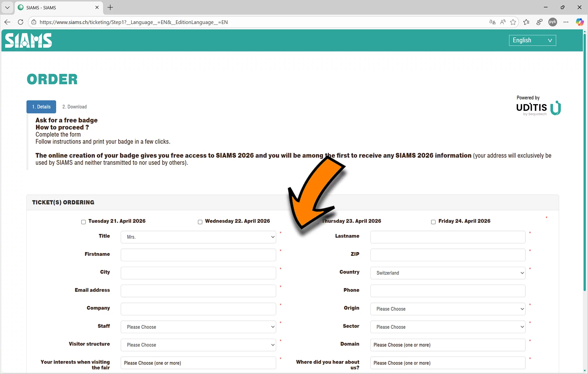This screenshot has height=374, width=588.
Task: Expand the Title dropdown showing Mrs.
Action: pos(198,237)
